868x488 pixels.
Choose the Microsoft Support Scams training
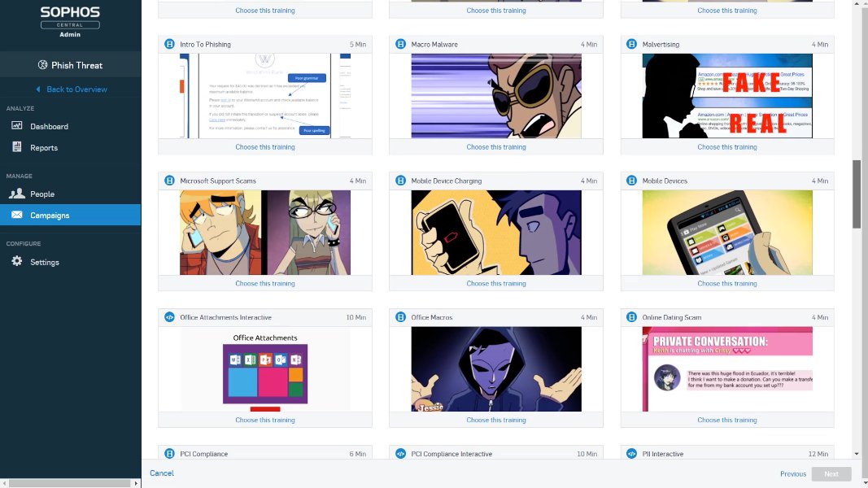[x=265, y=283]
